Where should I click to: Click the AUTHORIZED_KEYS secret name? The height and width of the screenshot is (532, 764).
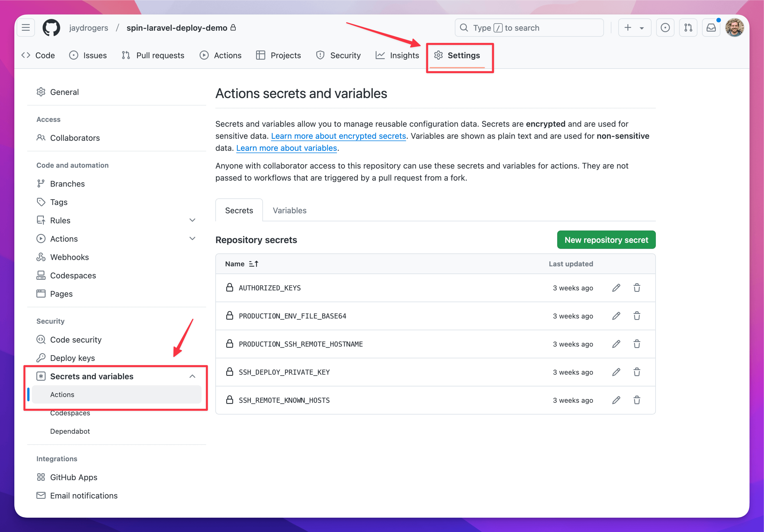pos(270,288)
